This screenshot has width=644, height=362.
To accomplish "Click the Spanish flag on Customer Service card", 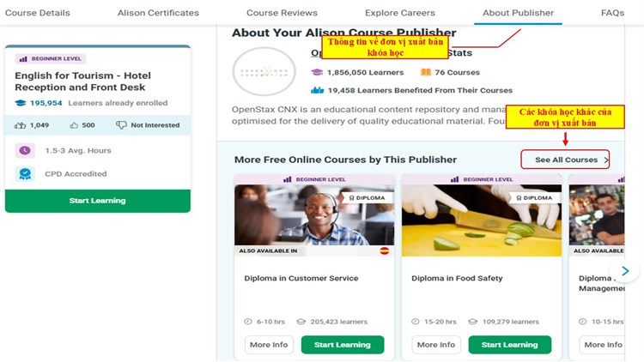I will (x=384, y=251).
